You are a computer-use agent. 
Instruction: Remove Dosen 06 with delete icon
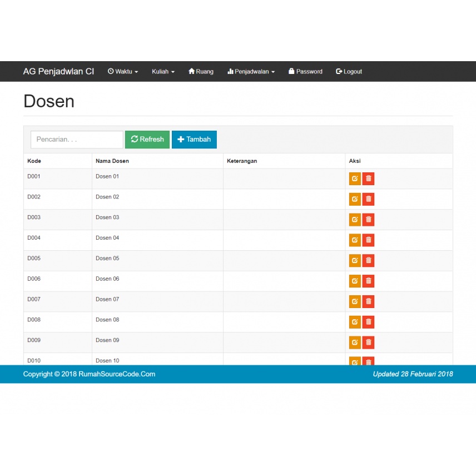point(368,281)
